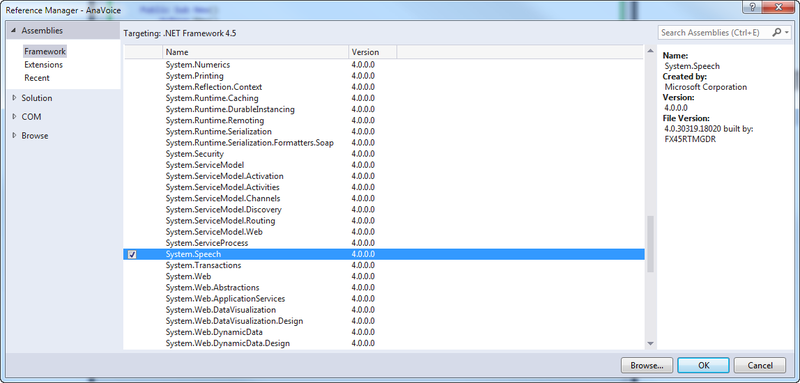Select System.Web.ApplicationServices row
Viewport: 800px width, 383px height.
[384, 299]
